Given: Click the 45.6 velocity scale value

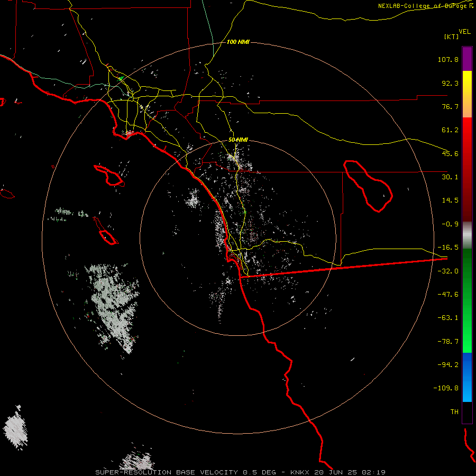Looking at the screenshot, I should pos(450,153).
